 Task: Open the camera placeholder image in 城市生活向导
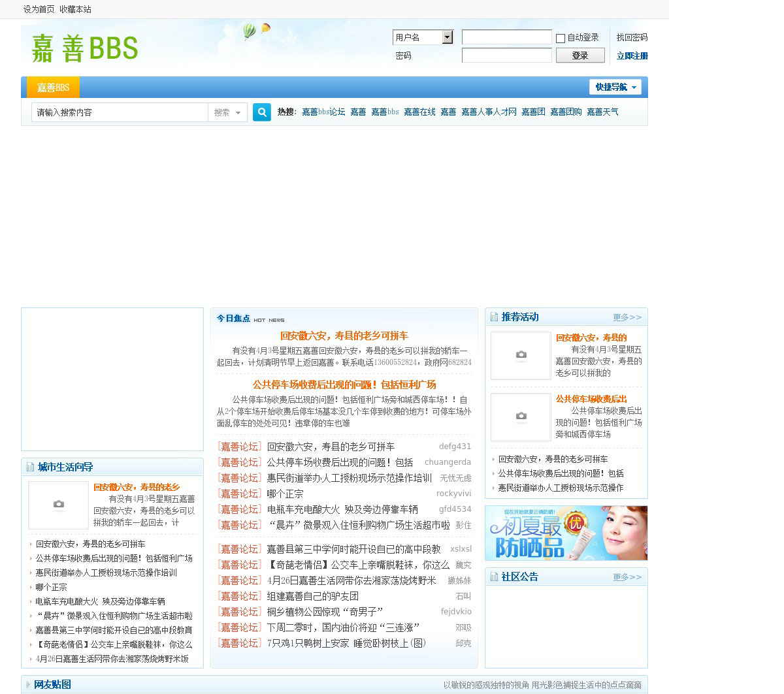[x=58, y=505]
